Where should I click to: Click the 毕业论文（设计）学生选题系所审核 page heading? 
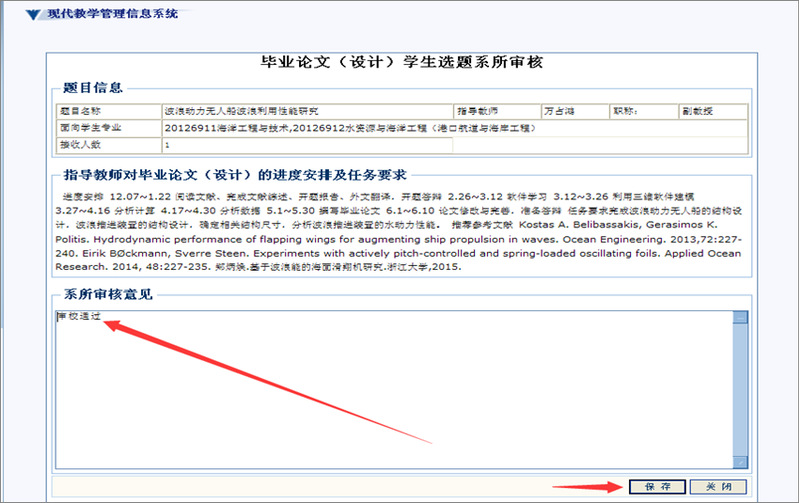400,62
